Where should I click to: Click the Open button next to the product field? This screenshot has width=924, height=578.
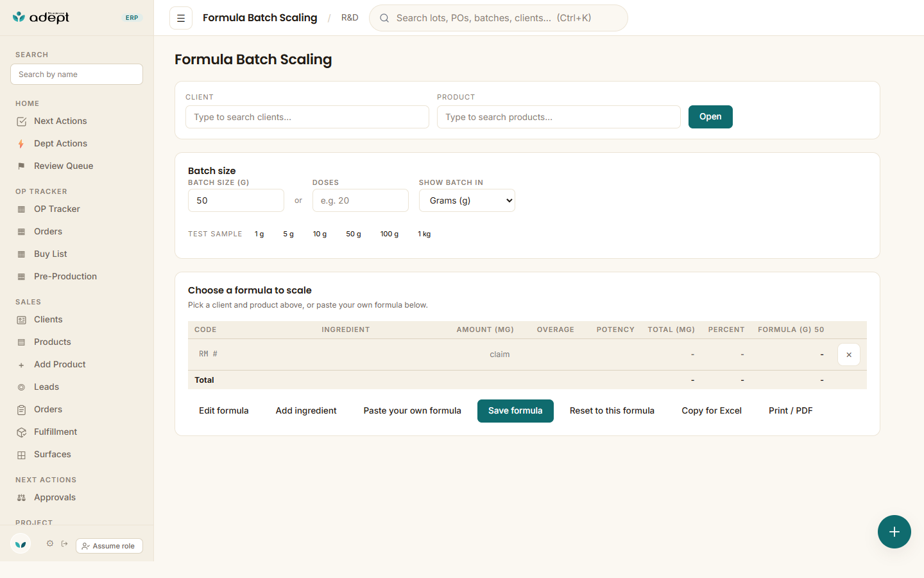pyautogui.click(x=710, y=117)
